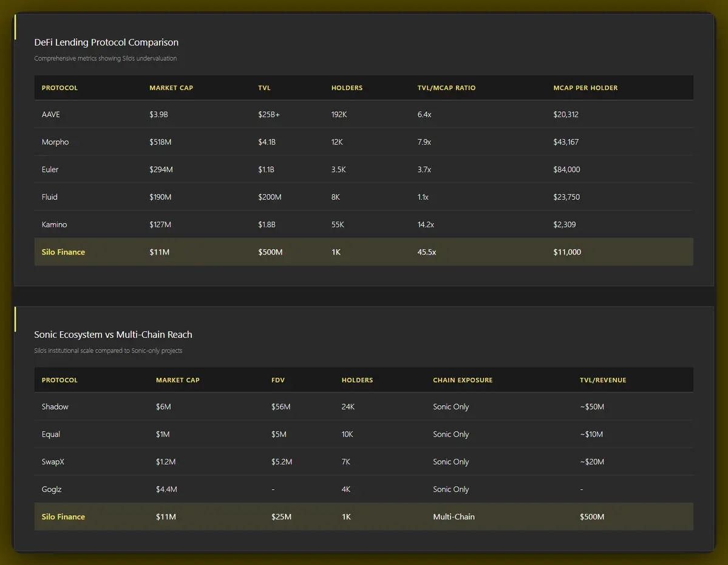728x565 pixels.
Task: Click SwapX market cap $1.2M
Action: [x=166, y=462]
